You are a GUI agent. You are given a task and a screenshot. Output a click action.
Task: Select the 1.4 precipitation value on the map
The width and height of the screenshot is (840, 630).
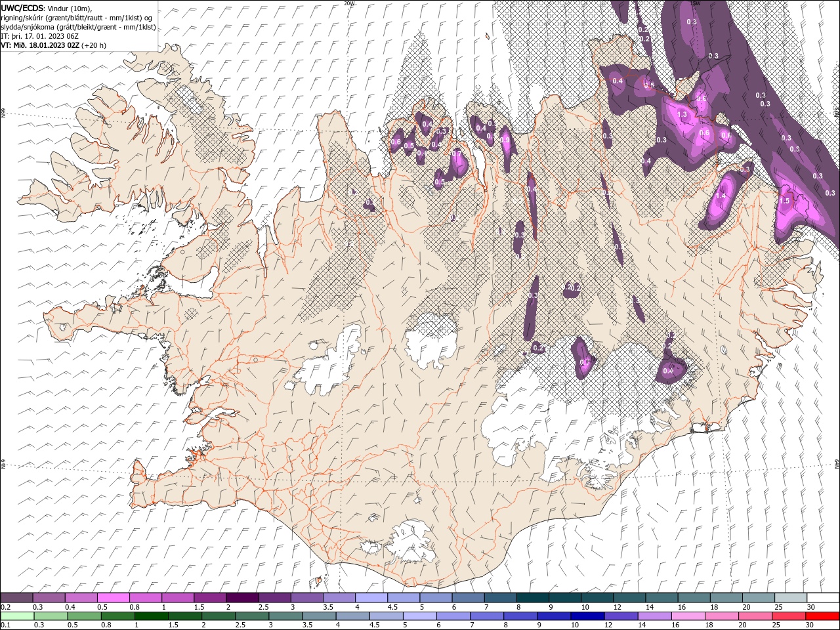(x=721, y=196)
